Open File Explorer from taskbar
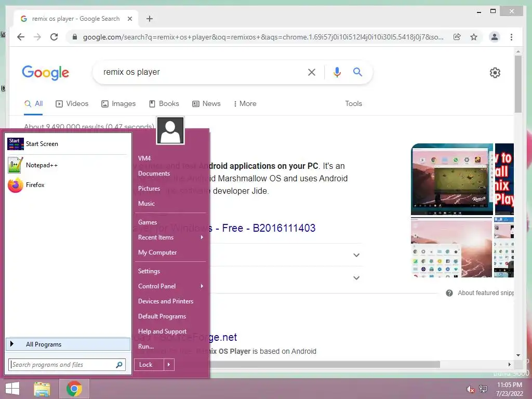The width and height of the screenshot is (532, 399). pyautogui.click(x=42, y=389)
